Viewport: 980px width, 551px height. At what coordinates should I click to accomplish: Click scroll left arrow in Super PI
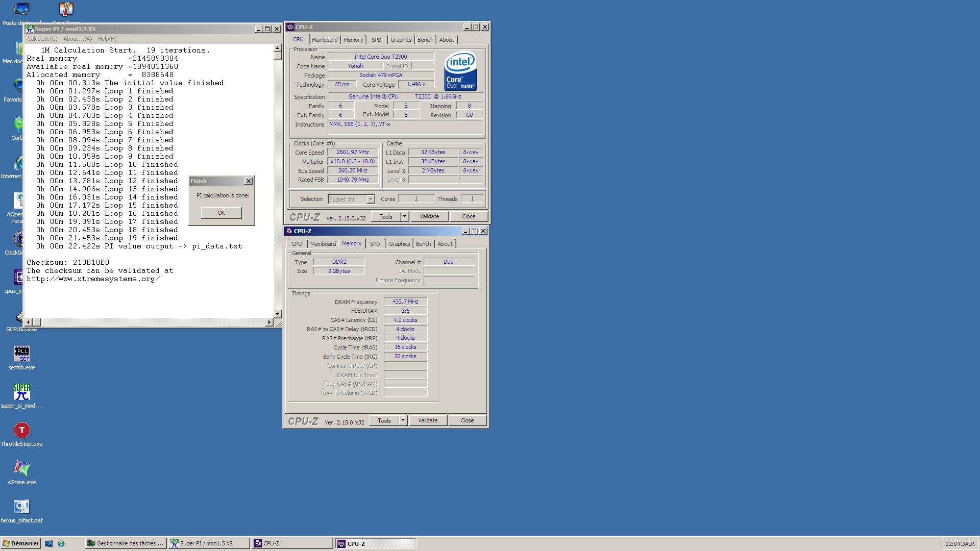click(29, 322)
